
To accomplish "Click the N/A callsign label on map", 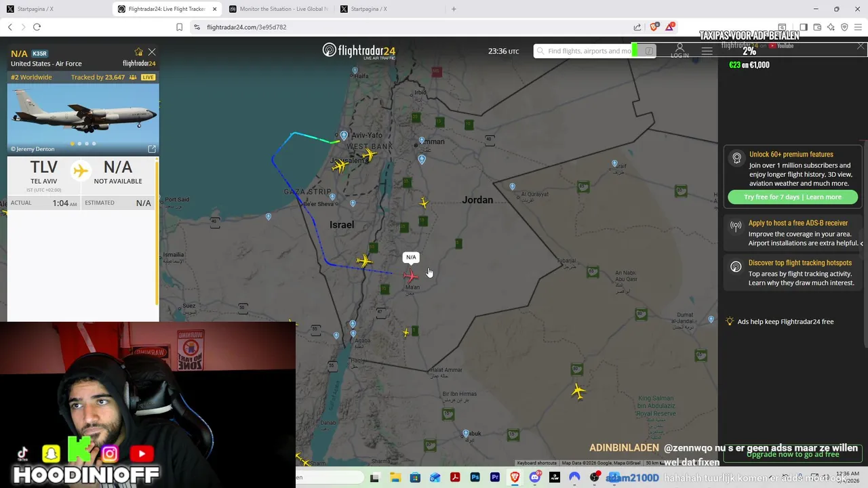I will click(x=411, y=257).
